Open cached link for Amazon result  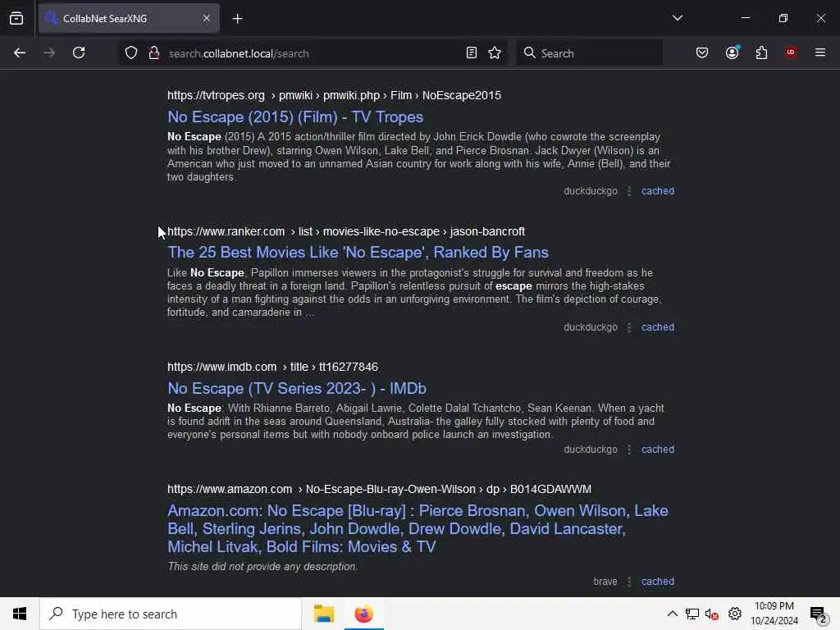tap(658, 582)
